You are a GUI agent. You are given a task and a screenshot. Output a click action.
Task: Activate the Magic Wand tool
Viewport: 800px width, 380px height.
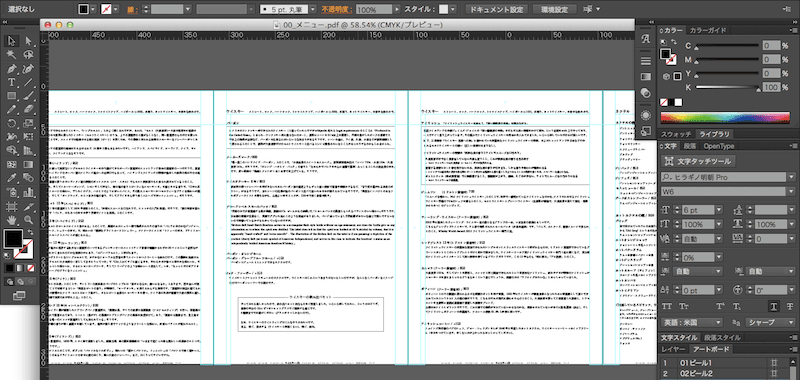(11, 55)
